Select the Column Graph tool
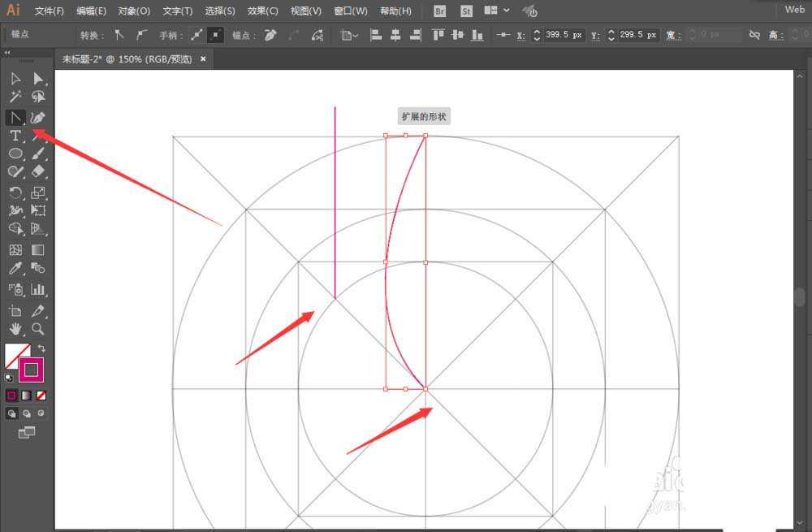 (x=38, y=290)
